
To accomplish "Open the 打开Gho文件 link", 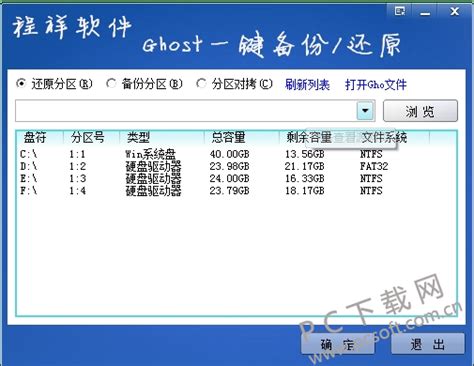I will pyautogui.click(x=376, y=85).
